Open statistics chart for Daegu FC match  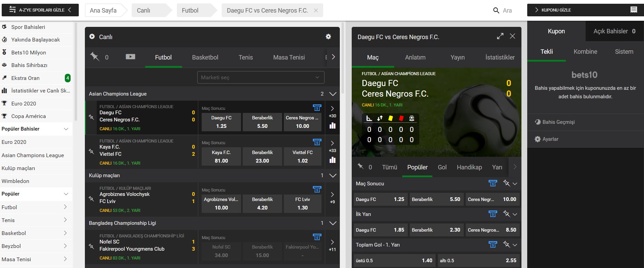[332, 125]
